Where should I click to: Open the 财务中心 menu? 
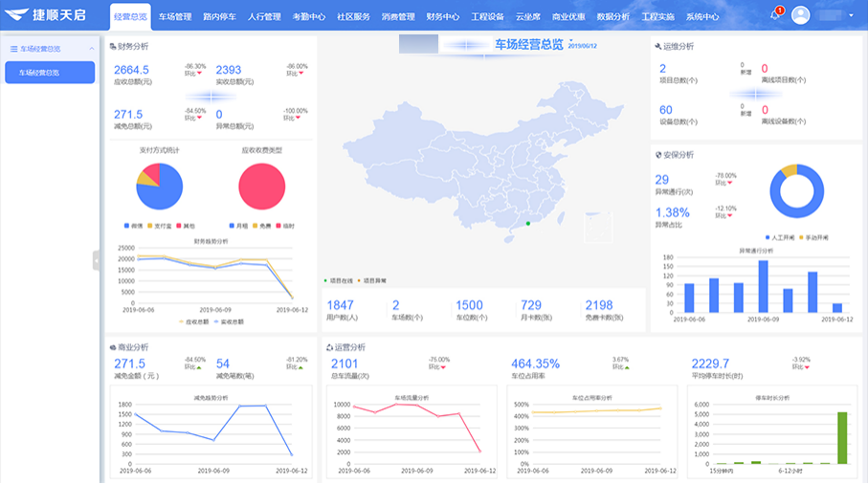(x=443, y=16)
